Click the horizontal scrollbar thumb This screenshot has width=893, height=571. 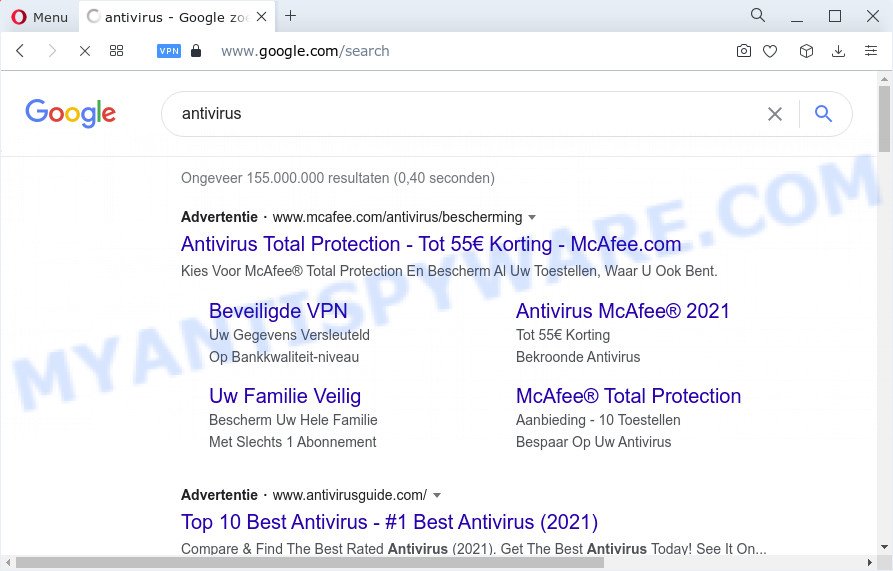coord(310,562)
